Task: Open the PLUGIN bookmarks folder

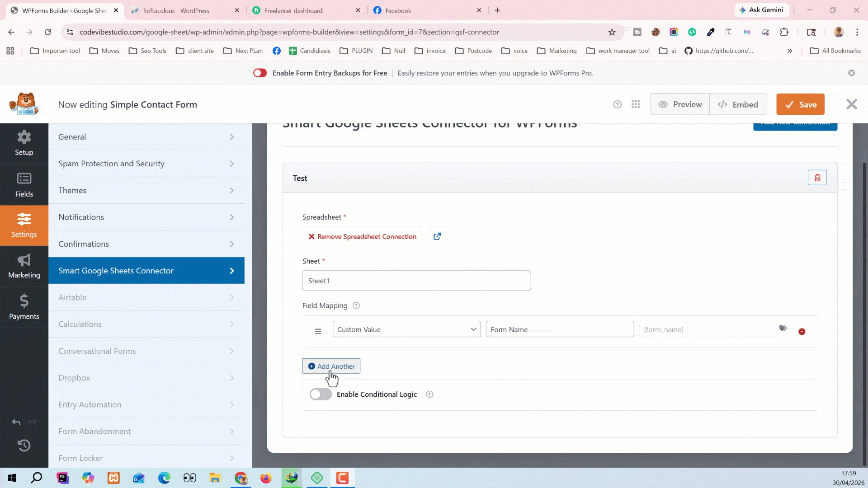Action: point(356,51)
